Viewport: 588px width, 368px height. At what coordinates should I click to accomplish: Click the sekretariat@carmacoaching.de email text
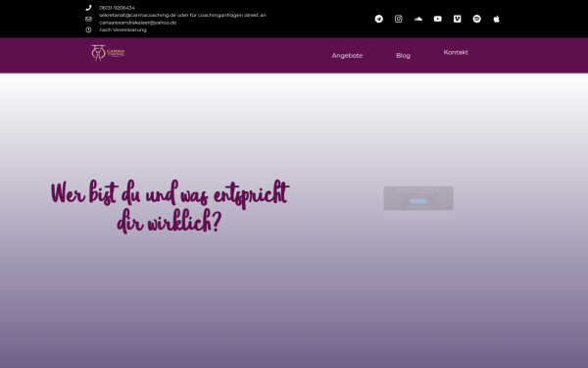137,15
